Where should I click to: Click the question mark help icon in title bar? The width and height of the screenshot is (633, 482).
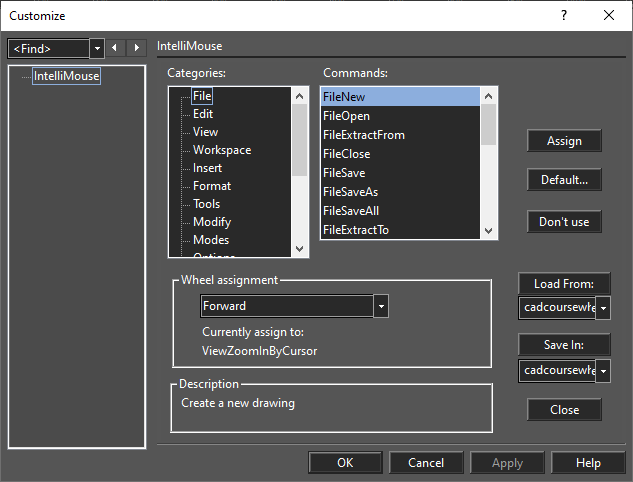564,15
